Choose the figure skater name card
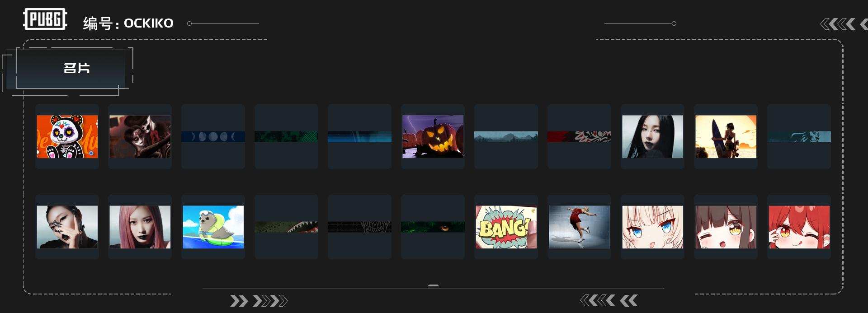The width and height of the screenshot is (868, 313). point(579,227)
